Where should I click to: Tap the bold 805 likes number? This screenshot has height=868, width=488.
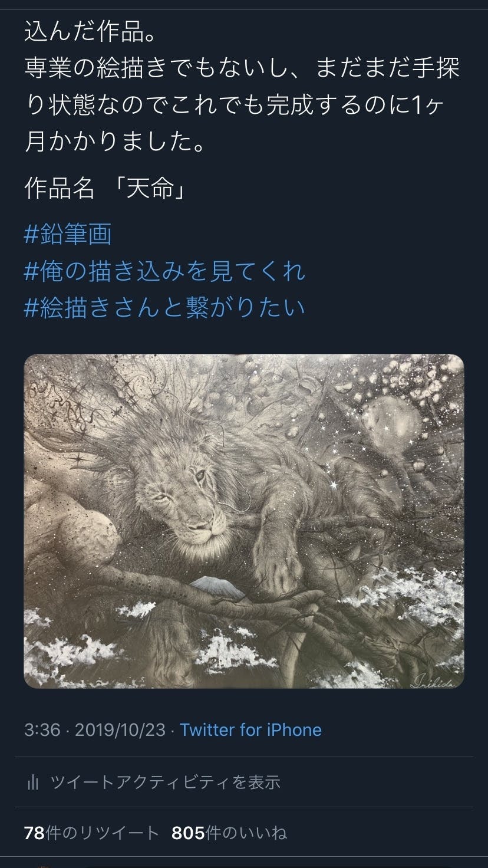point(188,833)
